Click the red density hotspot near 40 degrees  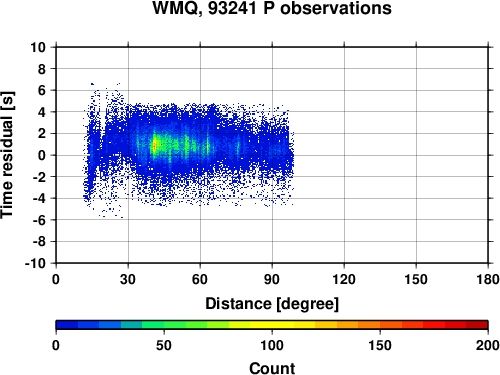(154, 146)
